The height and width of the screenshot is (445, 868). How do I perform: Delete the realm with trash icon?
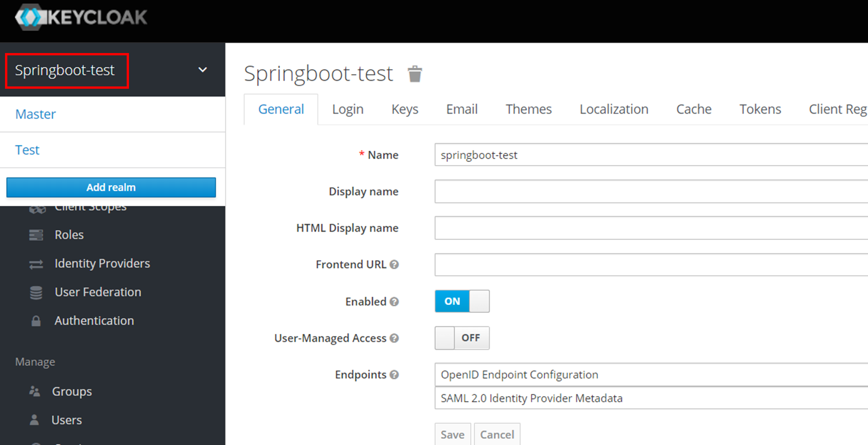415,74
